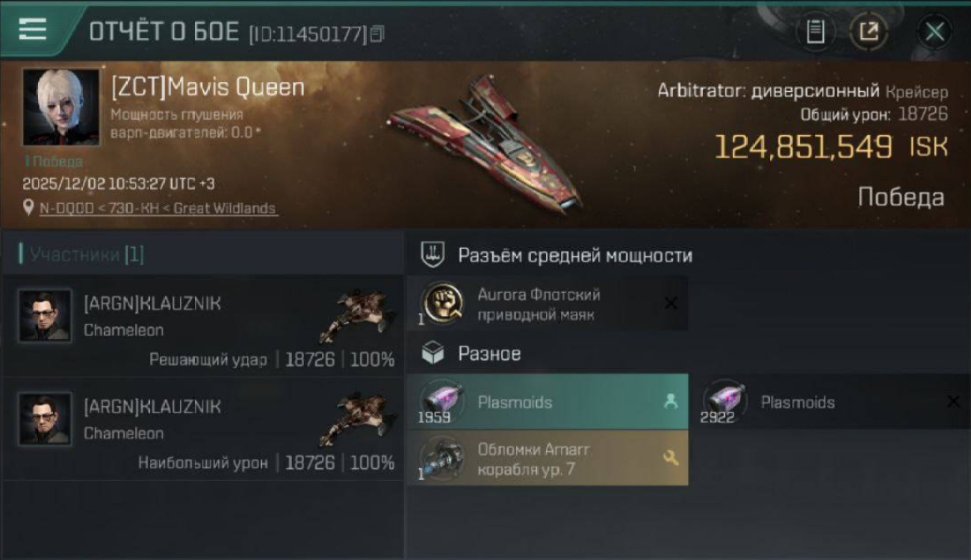The image size is (971, 560).
Task: Click the person icon on the Plasmoids 1959 row
Action: point(671,402)
